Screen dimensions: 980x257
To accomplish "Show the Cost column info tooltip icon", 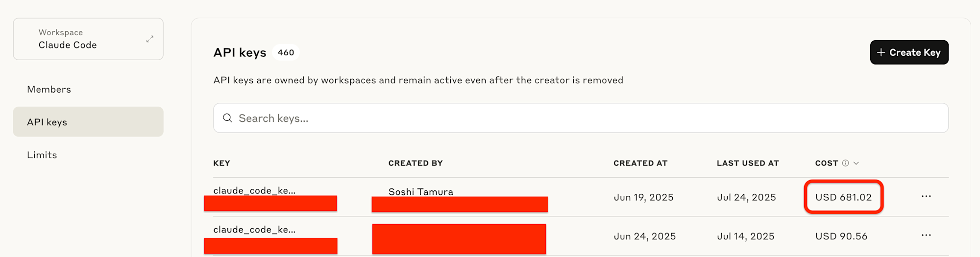I will point(845,163).
